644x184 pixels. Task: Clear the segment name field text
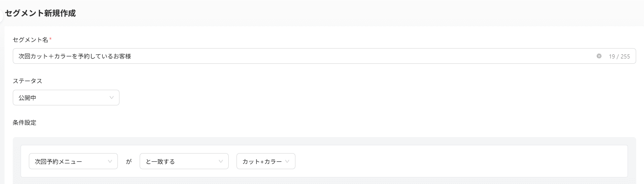[599, 56]
